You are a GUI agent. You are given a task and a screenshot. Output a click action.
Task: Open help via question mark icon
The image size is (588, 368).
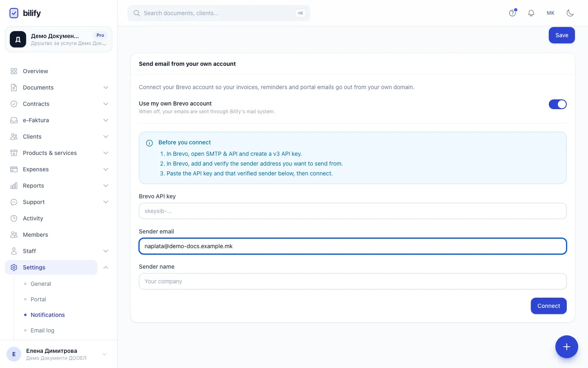tap(512, 13)
